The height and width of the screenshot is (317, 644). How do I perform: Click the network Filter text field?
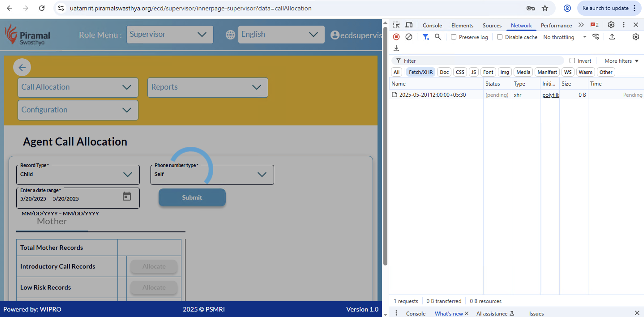[477, 61]
